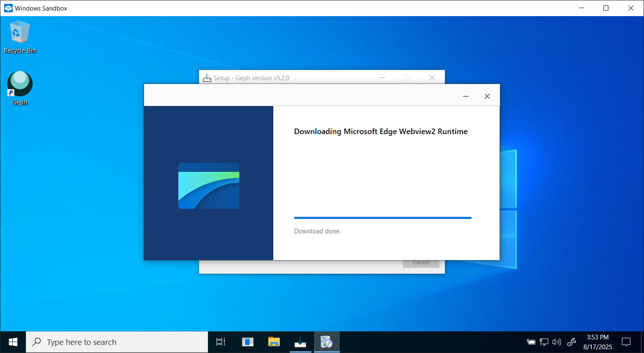
Task: Open File Explorer from the taskbar
Action: (x=274, y=342)
